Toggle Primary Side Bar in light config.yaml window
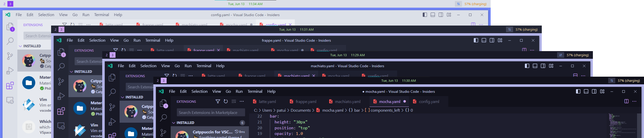 (x=425, y=15)
